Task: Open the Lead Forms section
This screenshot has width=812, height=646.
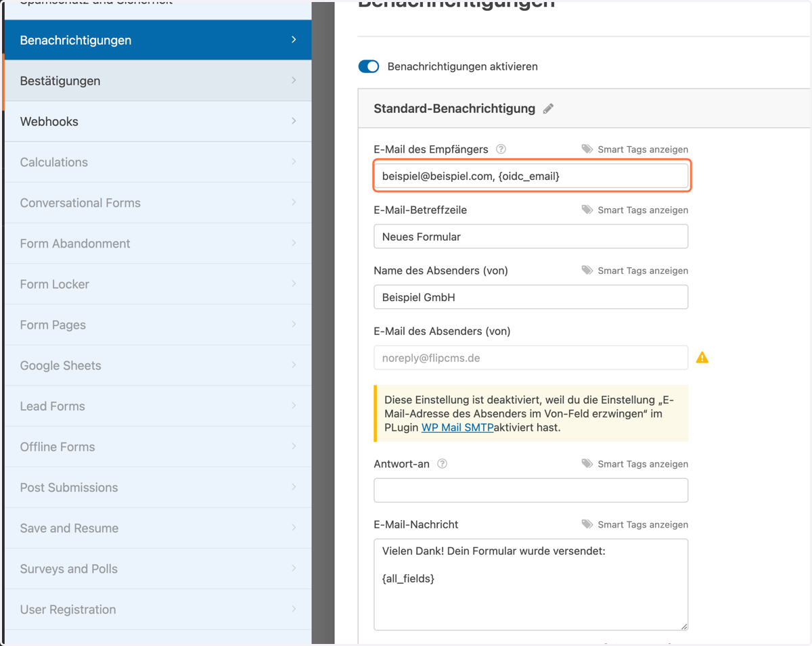Action: (158, 406)
